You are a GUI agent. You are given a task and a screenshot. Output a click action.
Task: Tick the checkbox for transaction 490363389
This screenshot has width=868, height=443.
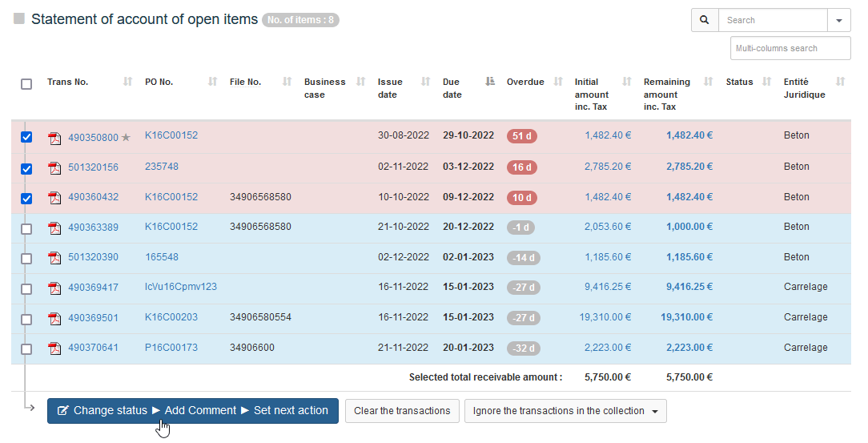(26, 228)
